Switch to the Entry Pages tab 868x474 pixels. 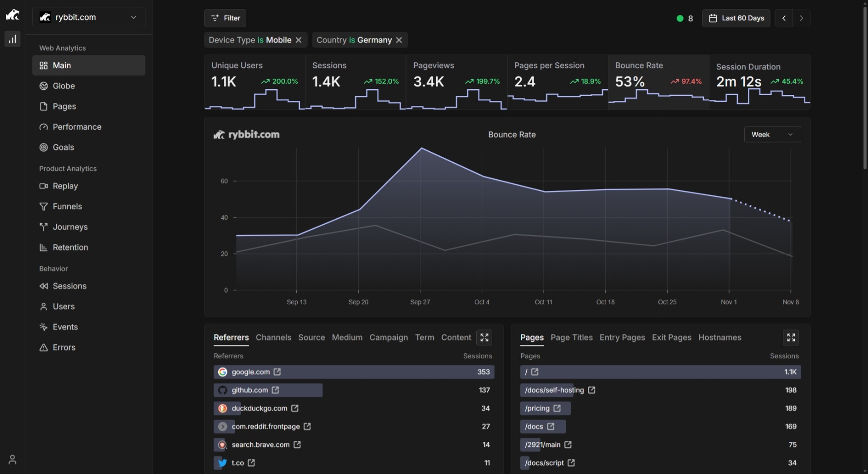point(622,337)
